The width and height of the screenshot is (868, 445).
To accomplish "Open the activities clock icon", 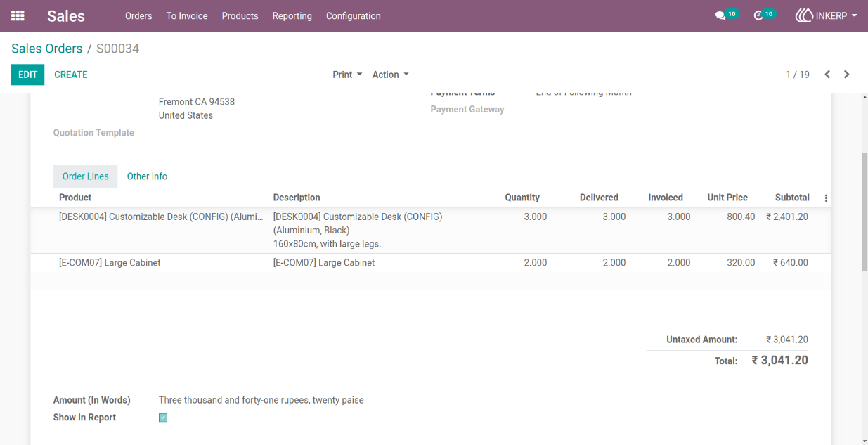I will click(x=758, y=15).
